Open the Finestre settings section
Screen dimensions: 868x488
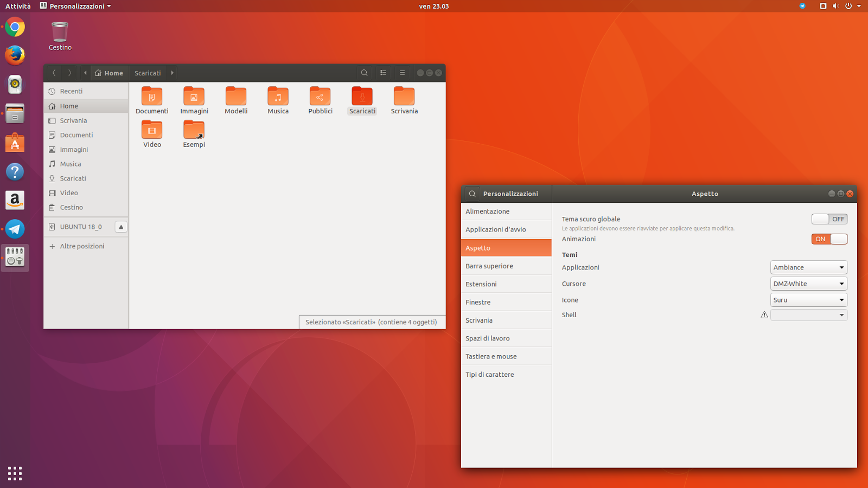click(x=506, y=302)
